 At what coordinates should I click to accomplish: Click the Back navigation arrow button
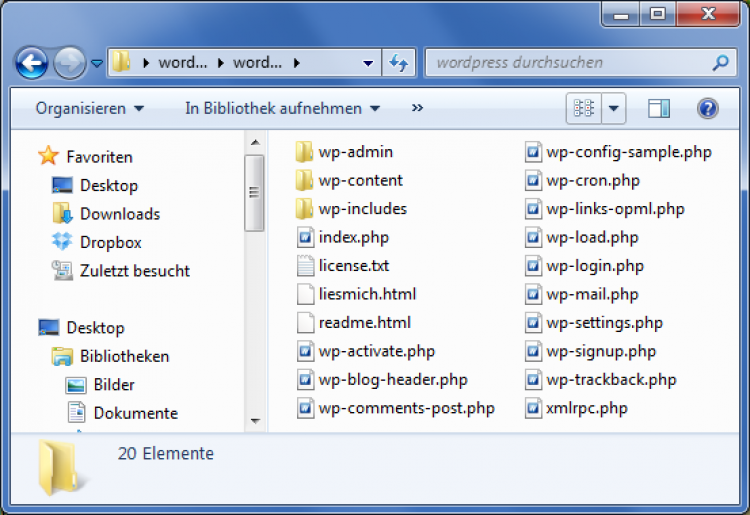pos(33,63)
